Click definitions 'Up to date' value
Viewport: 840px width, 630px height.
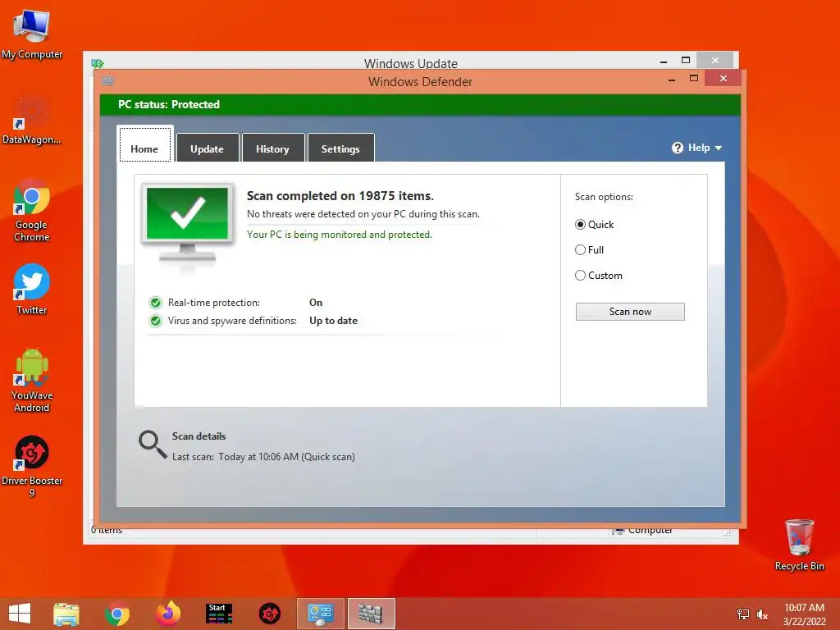[333, 321]
